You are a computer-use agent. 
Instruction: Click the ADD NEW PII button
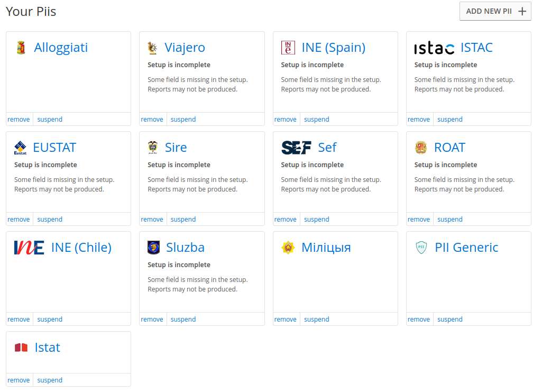[x=495, y=11]
